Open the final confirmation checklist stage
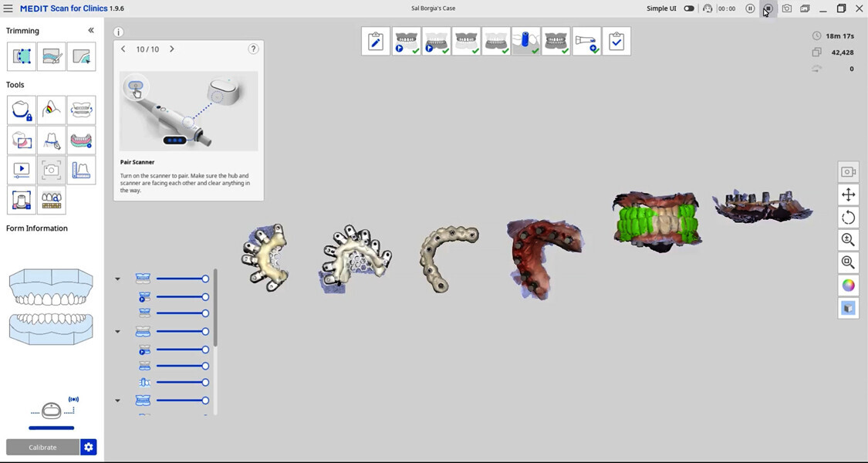This screenshot has width=868, height=463. pyautogui.click(x=616, y=41)
